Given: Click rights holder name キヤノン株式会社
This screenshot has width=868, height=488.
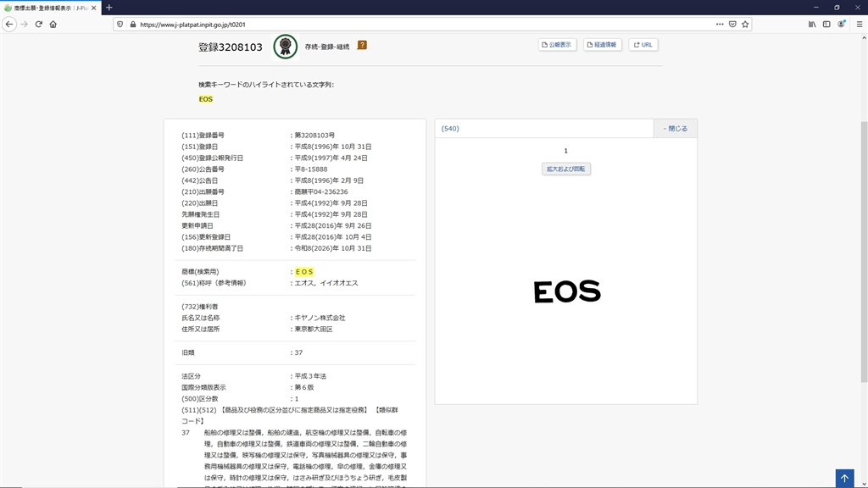Looking at the screenshot, I should (320, 318).
